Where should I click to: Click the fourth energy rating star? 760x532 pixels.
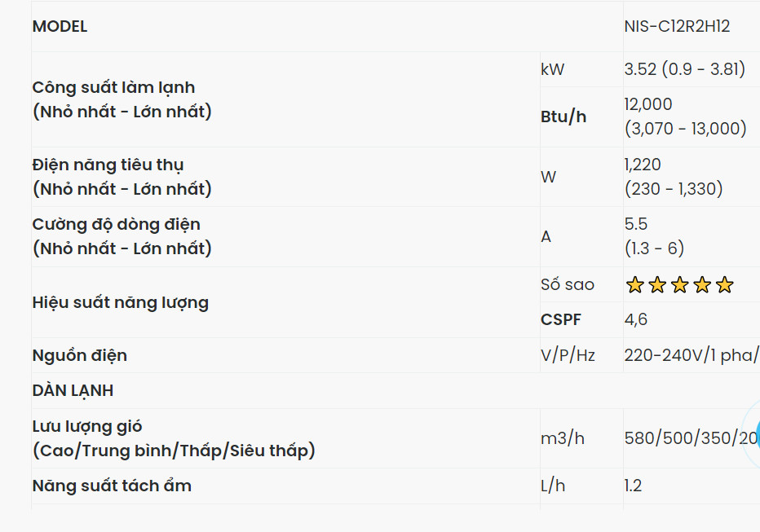(702, 285)
